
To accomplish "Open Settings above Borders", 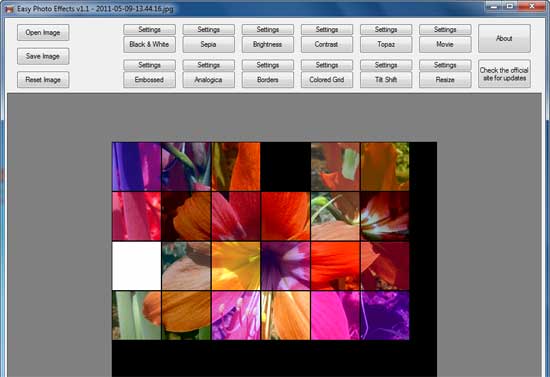I will coord(268,65).
